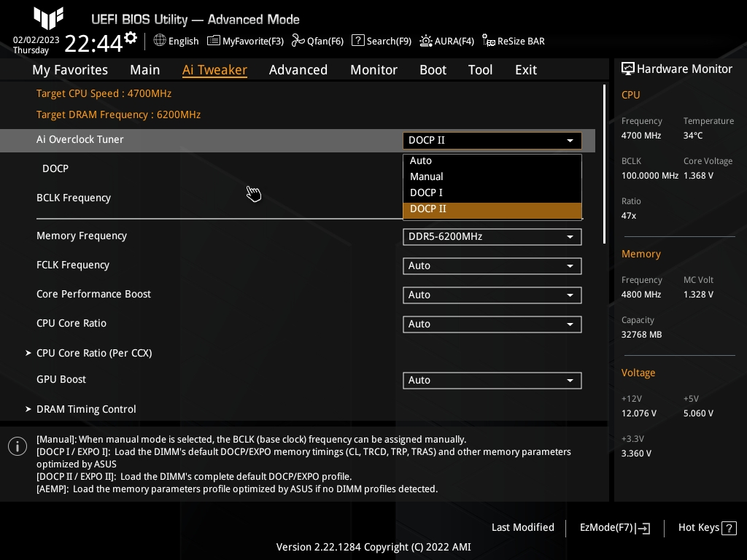Click the Last Modified button
This screenshot has height=560, width=747.
522,527
